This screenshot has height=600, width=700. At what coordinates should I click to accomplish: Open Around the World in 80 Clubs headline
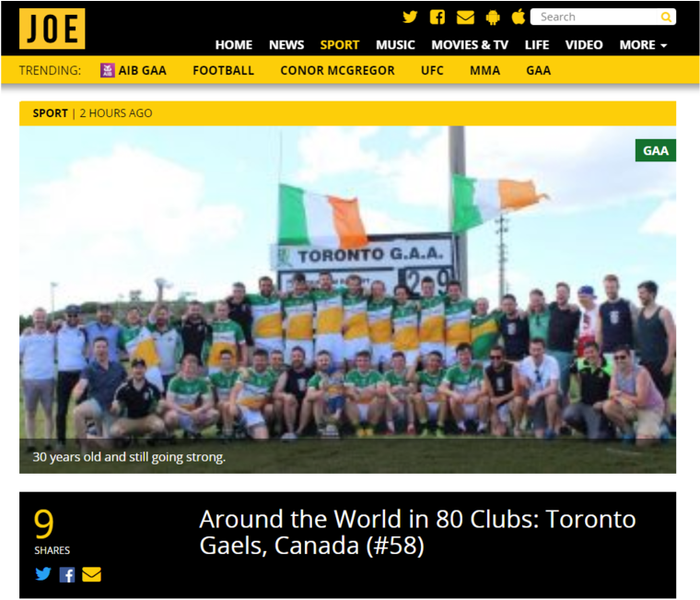coord(417,532)
